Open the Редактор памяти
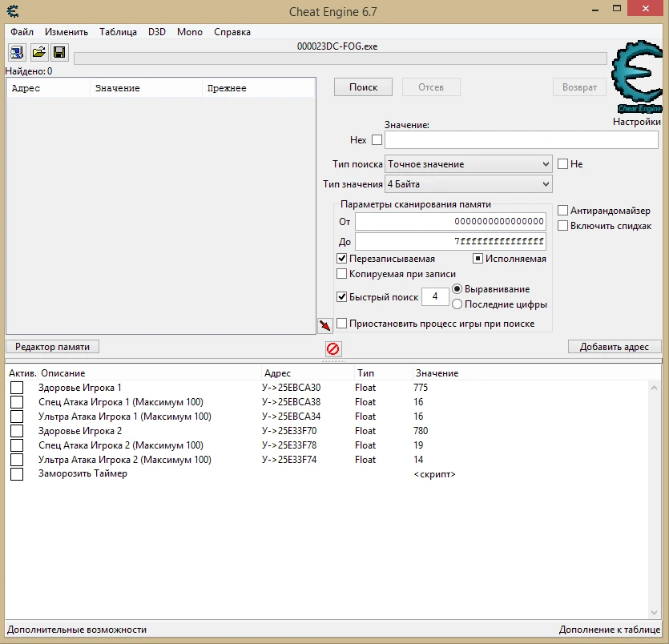This screenshot has height=644, width=669. 51,346
